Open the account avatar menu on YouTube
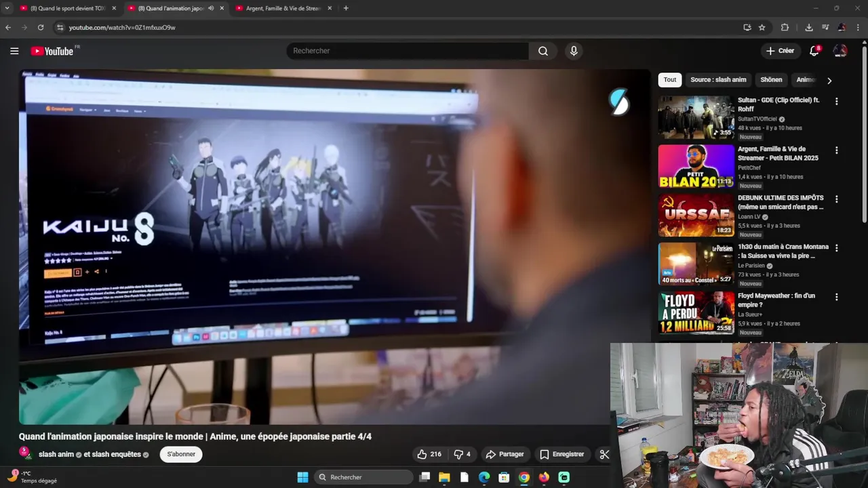This screenshot has height=488, width=868. 840,51
